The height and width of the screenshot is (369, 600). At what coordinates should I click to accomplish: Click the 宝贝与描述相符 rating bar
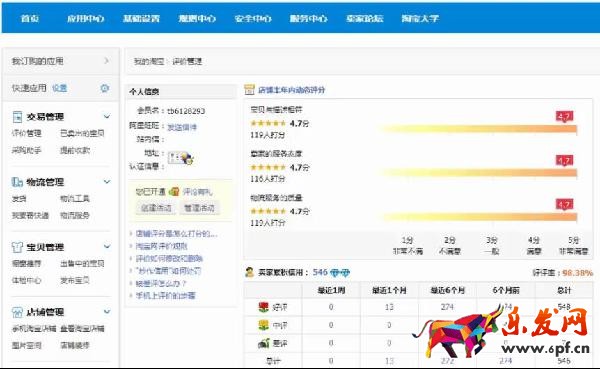pos(479,129)
